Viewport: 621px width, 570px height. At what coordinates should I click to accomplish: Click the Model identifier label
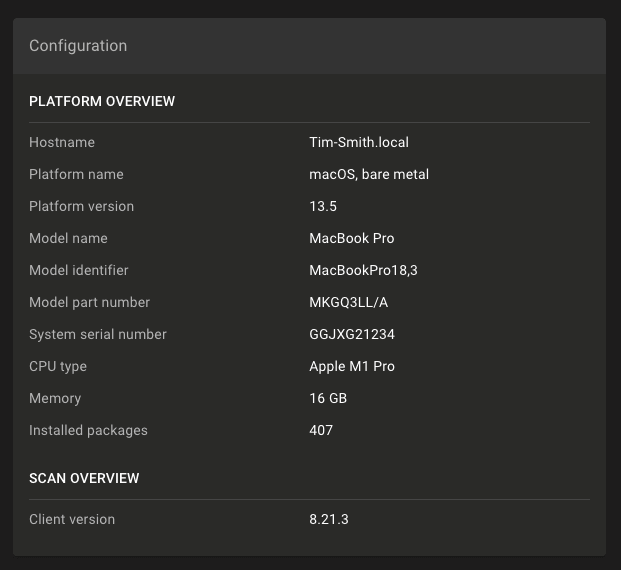pyautogui.click(x=78, y=270)
